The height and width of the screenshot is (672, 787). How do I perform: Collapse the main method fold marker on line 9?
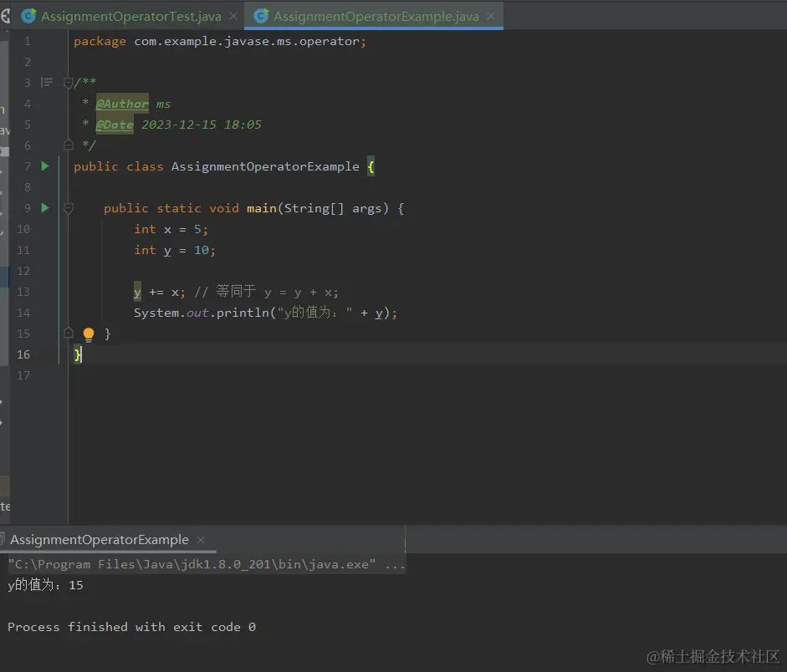(69, 208)
